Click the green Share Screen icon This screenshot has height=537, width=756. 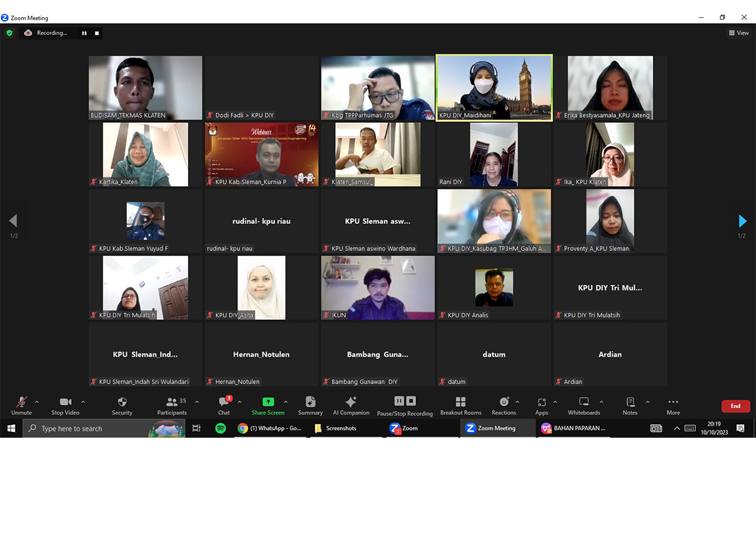268,402
